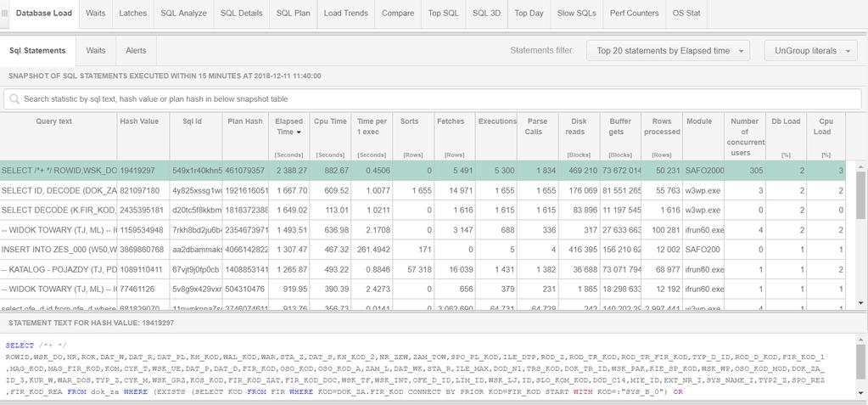Viewport: 868px width, 405px height.
Task: Click inside the SQL statement text area
Action: pos(428,368)
